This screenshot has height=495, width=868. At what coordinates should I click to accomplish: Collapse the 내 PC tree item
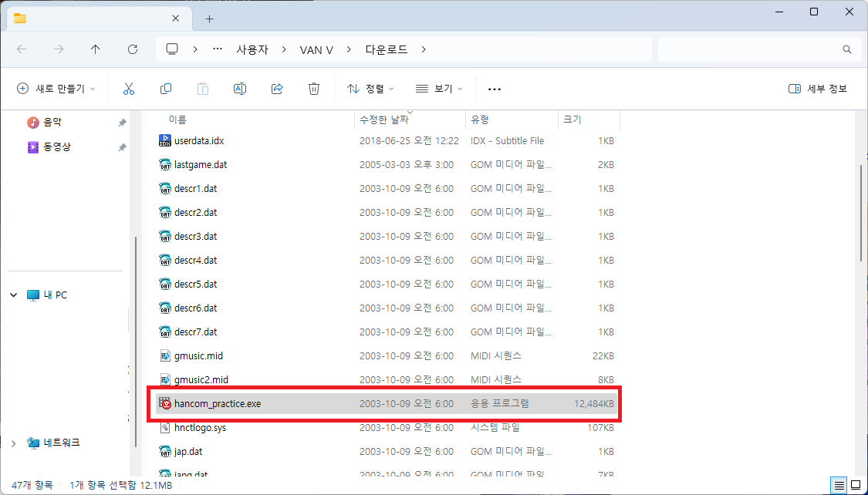point(13,295)
